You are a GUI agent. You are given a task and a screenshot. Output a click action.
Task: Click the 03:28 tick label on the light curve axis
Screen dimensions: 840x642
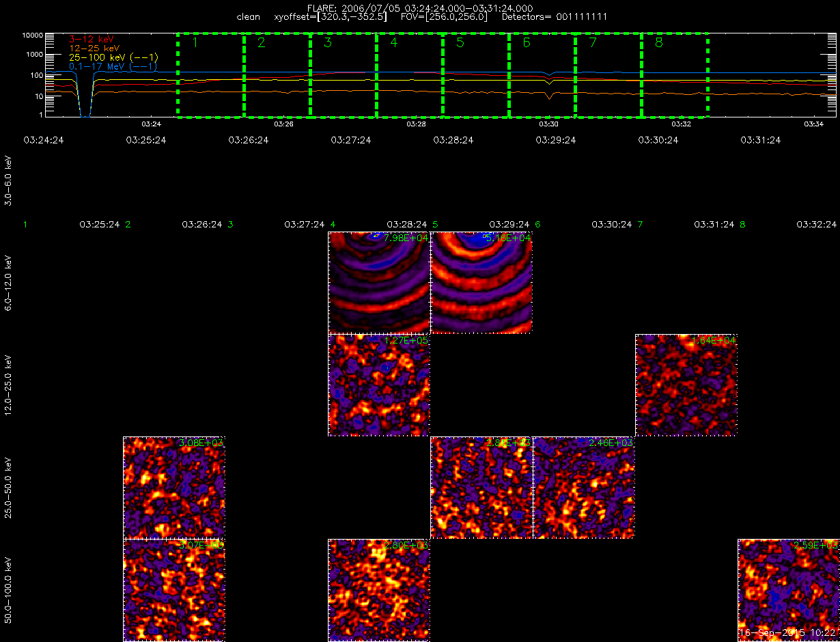[x=416, y=124]
